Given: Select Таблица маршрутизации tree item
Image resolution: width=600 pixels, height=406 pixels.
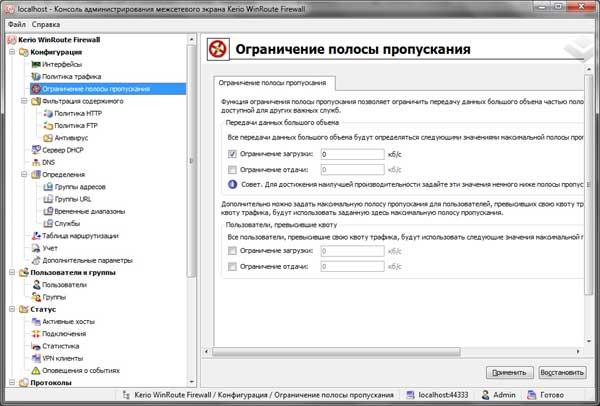Looking at the screenshot, I should (80, 236).
